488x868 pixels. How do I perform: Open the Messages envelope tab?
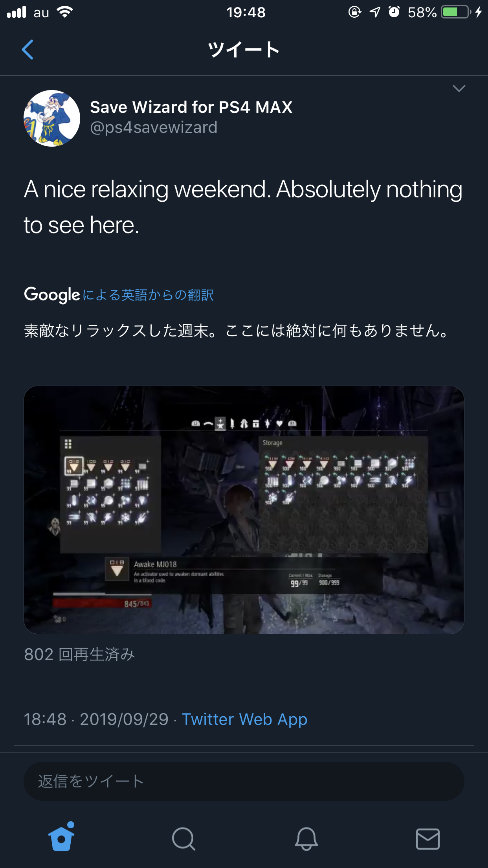click(x=428, y=839)
